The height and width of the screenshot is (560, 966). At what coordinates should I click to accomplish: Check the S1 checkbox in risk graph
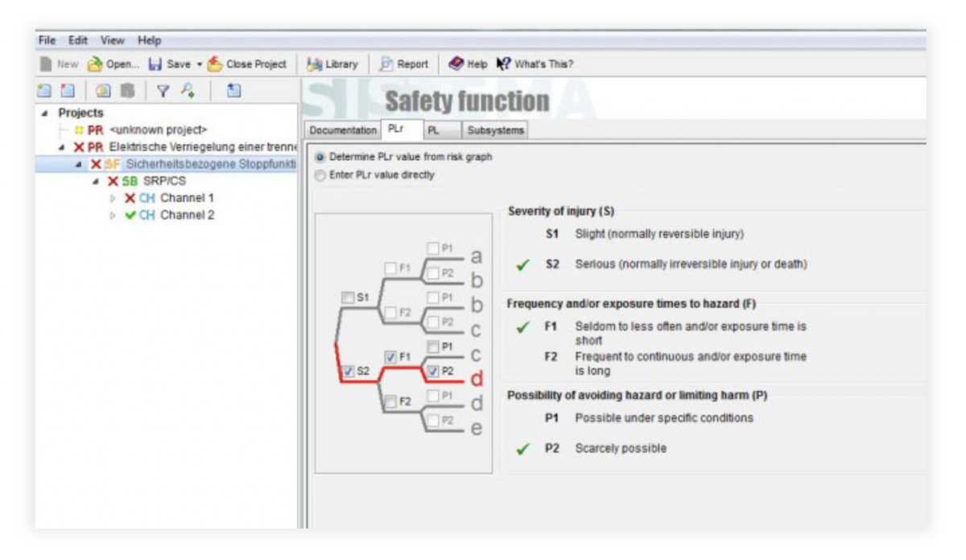348,298
